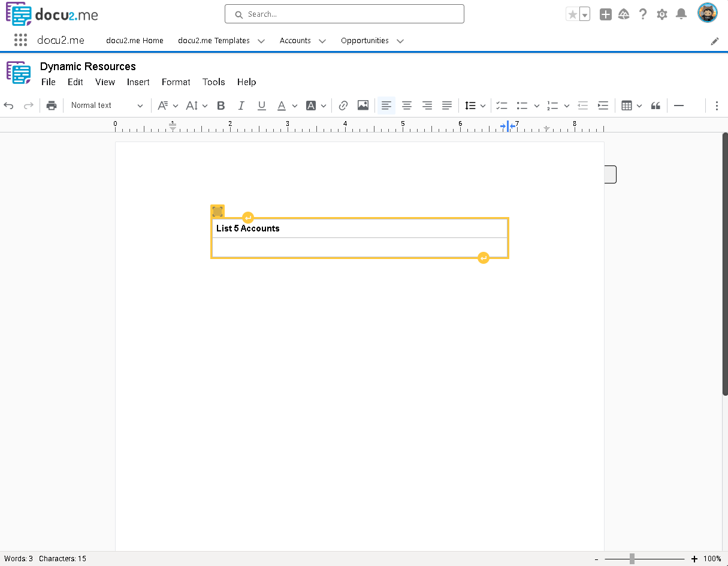The image size is (728, 566).
Task: Toggle bold formatting
Action: 220,106
